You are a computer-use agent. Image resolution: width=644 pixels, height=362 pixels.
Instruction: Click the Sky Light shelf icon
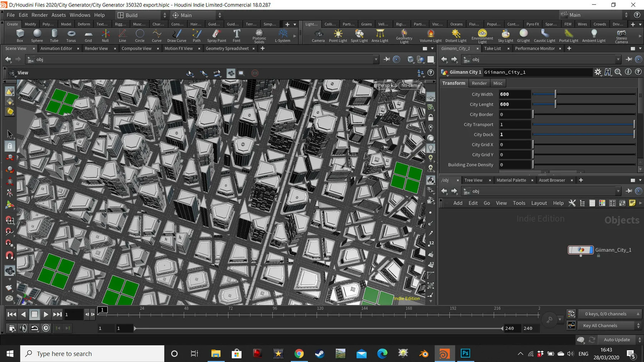(505, 35)
